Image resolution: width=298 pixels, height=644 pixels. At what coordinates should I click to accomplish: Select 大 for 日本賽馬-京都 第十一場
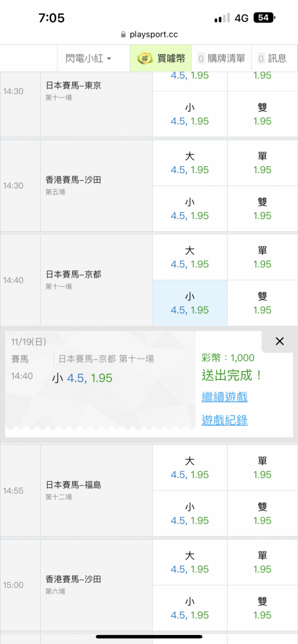click(190, 257)
